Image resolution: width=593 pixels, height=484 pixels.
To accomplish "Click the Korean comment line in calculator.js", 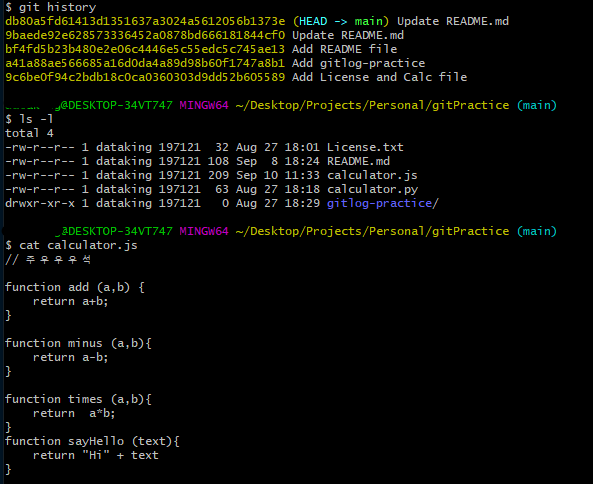I will tap(48, 259).
